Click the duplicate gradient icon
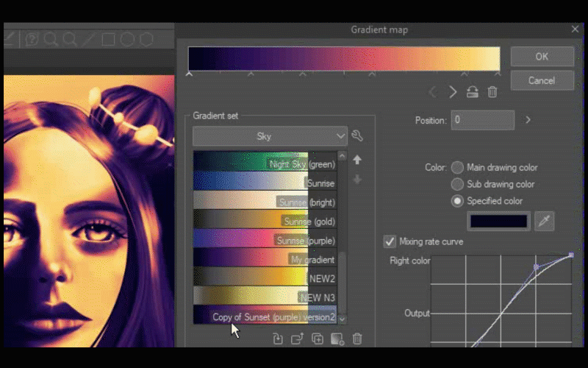The width and height of the screenshot is (588, 368). pyautogui.click(x=318, y=339)
